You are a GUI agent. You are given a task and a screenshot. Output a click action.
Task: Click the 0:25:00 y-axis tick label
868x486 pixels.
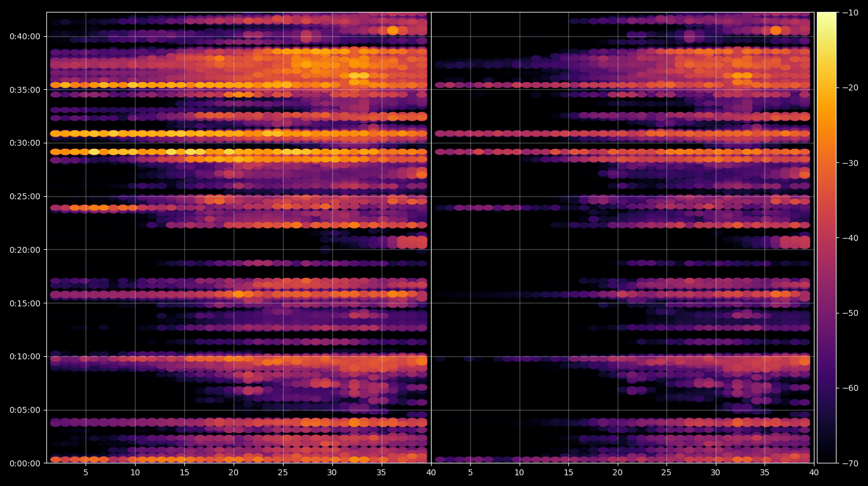click(25, 196)
